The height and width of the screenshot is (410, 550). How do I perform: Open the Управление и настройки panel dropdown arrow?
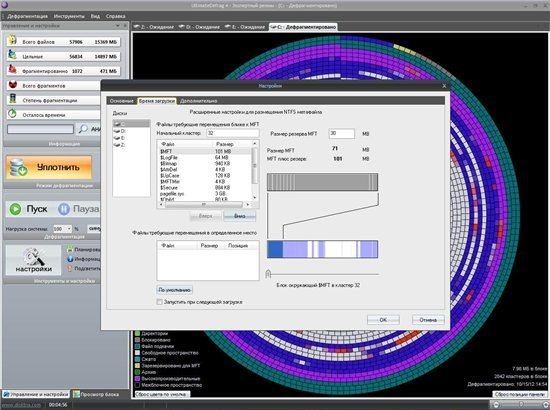pos(118,26)
